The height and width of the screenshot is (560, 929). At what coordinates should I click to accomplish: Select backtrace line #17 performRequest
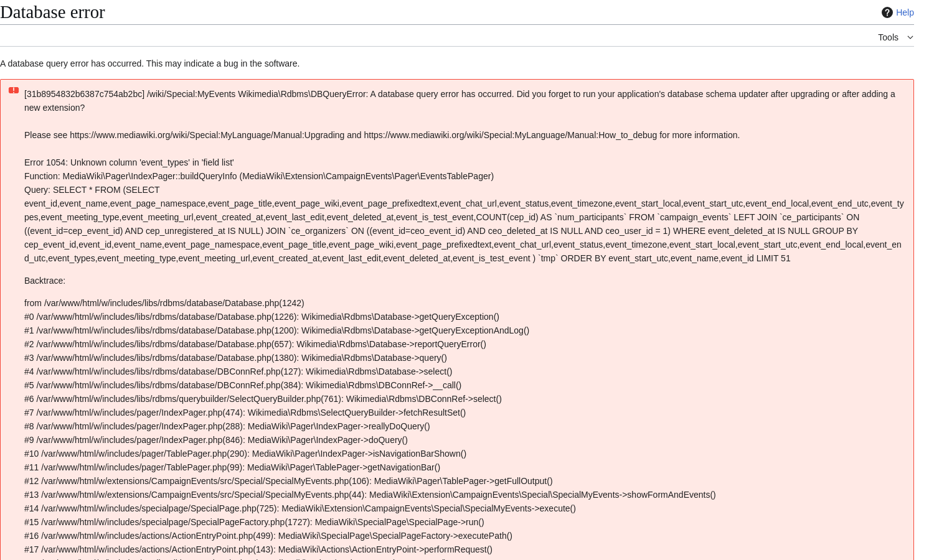(x=258, y=549)
